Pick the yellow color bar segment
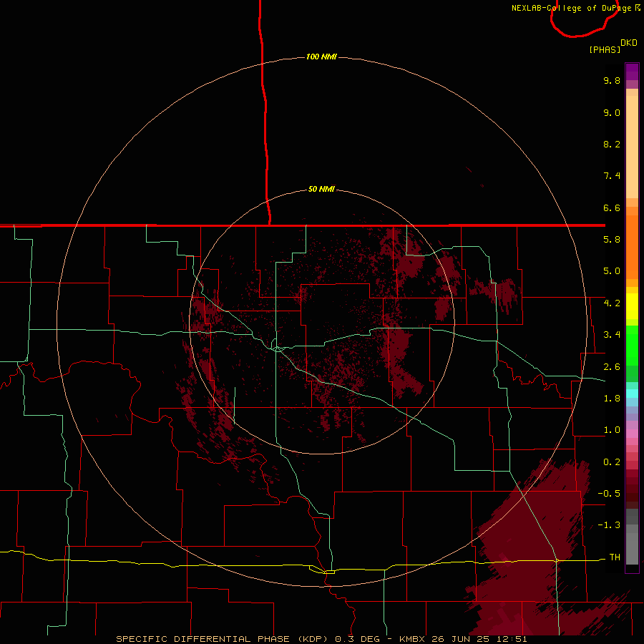 (632, 306)
